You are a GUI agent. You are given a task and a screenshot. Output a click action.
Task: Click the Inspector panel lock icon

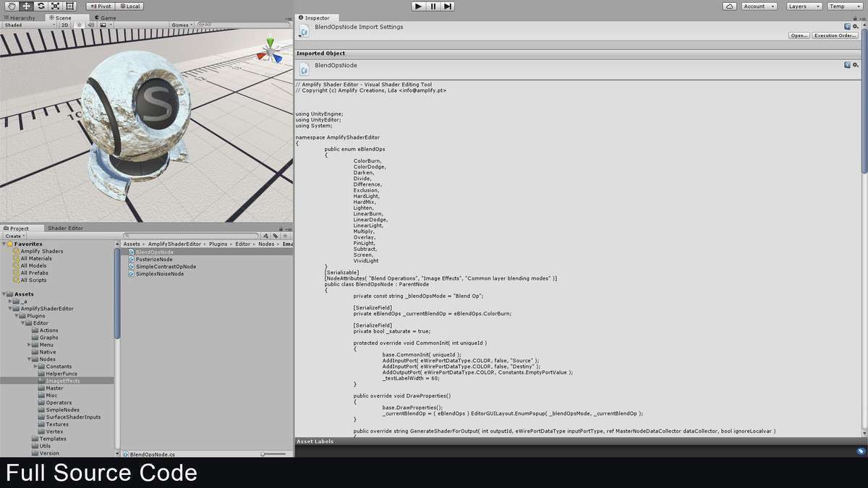[x=856, y=17]
